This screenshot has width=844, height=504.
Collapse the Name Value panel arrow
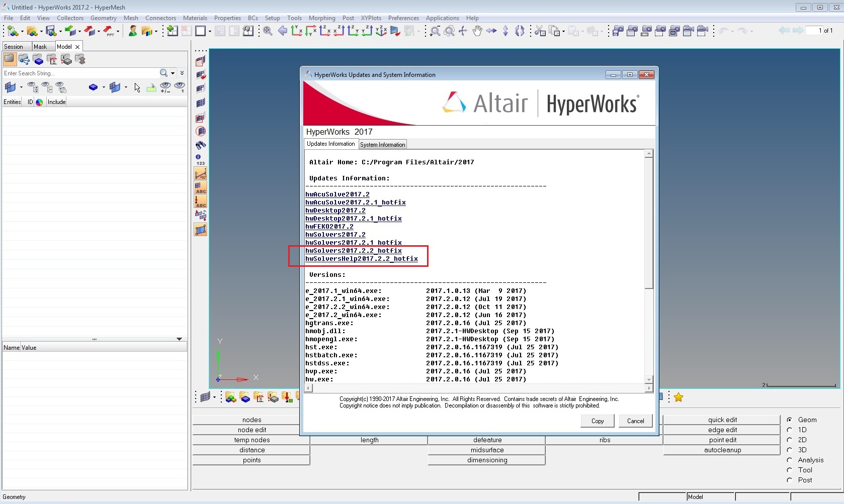tap(179, 339)
